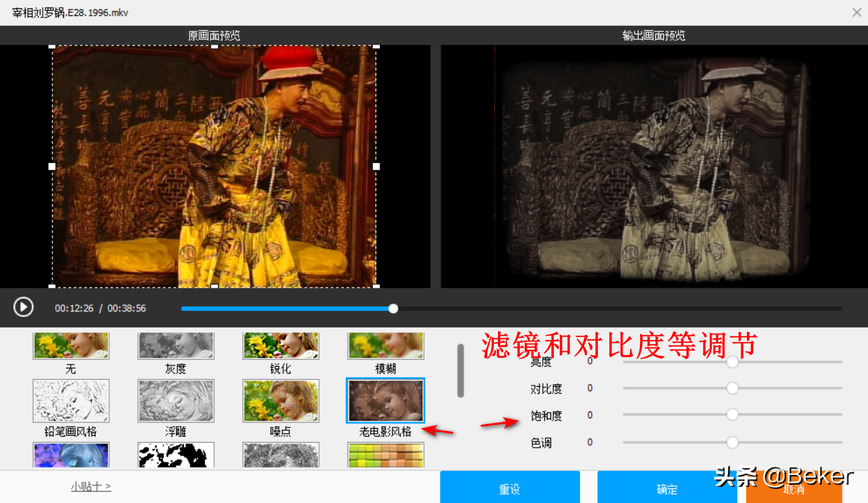868x503 pixels.
Task: Click the bottom-right crop handle
Action: [376, 287]
